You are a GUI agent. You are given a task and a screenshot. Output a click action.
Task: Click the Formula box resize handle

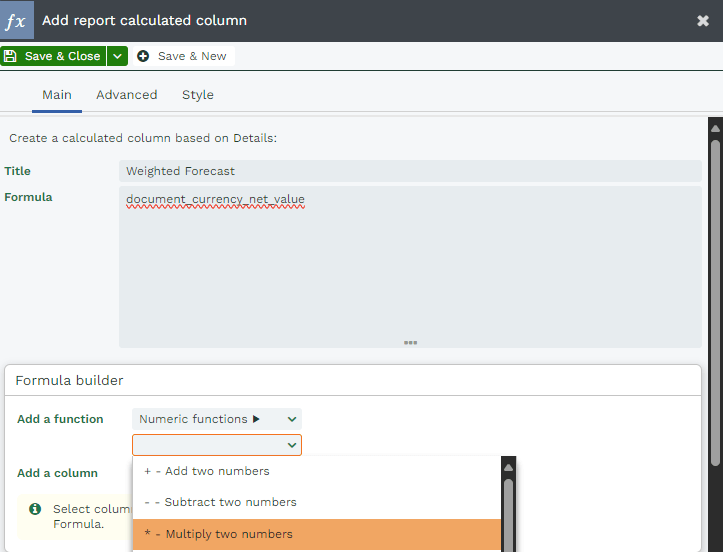410,342
